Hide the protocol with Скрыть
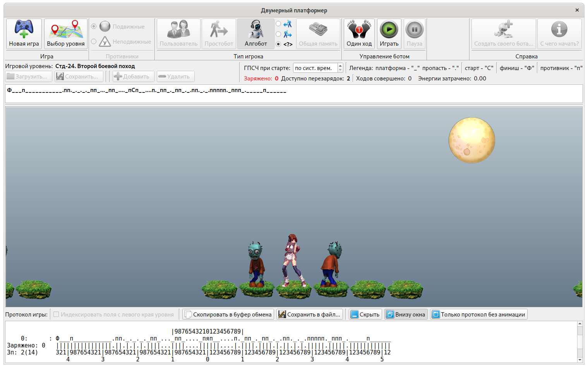The width and height of the screenshot is (588, 368). pos(365,315)
